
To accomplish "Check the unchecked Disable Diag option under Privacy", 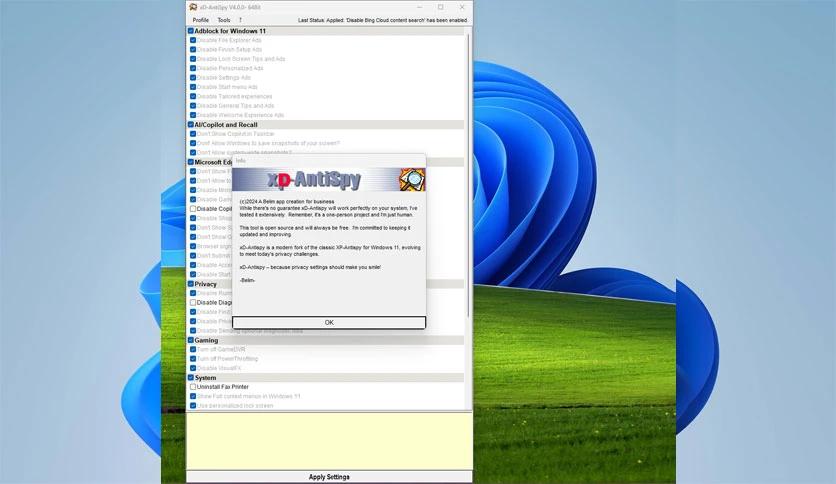I will click(x=193, y=303).
